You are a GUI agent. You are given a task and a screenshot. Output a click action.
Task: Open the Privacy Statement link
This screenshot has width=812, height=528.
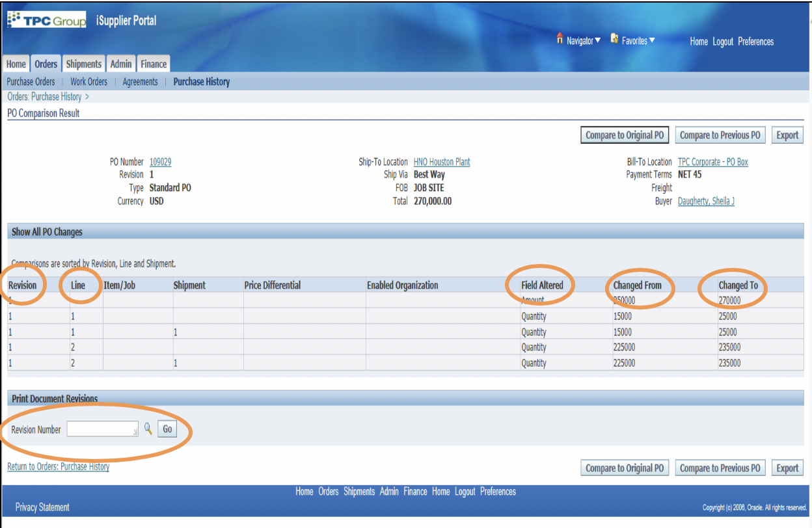click(42, 507)
